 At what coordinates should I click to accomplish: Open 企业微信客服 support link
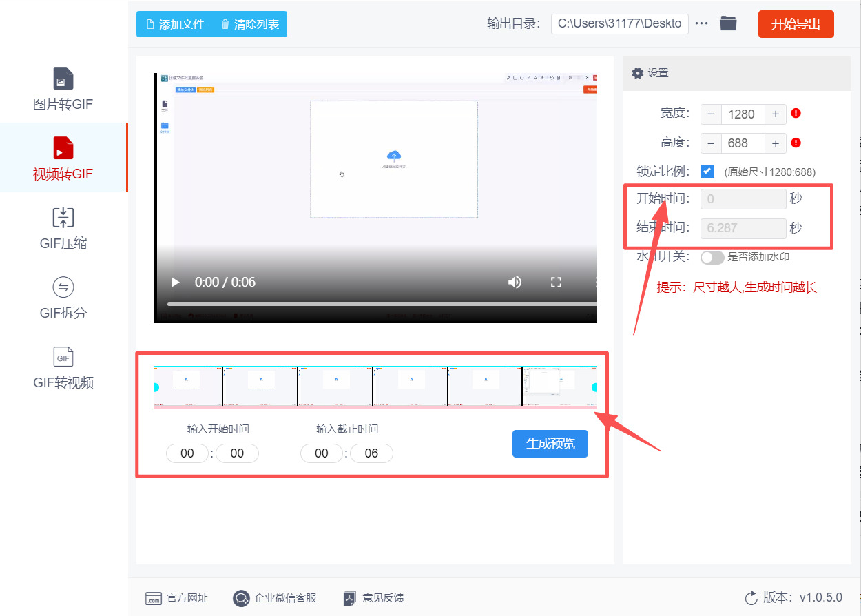[274, 597]
